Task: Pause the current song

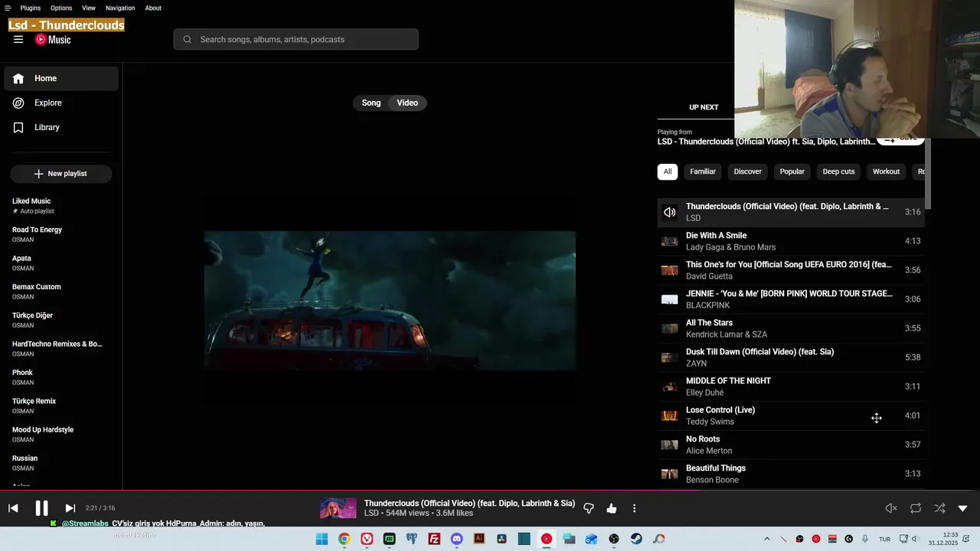Action: [x=41, y=508]
